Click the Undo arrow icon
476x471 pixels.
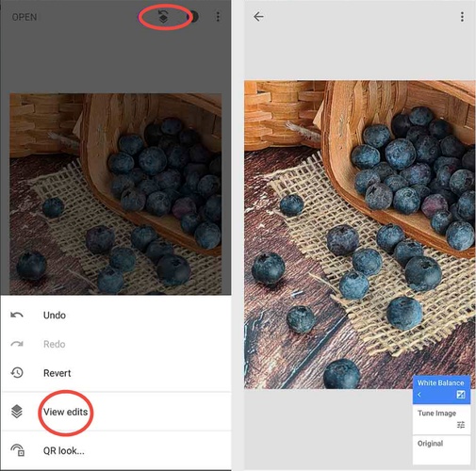coord(17,315)
